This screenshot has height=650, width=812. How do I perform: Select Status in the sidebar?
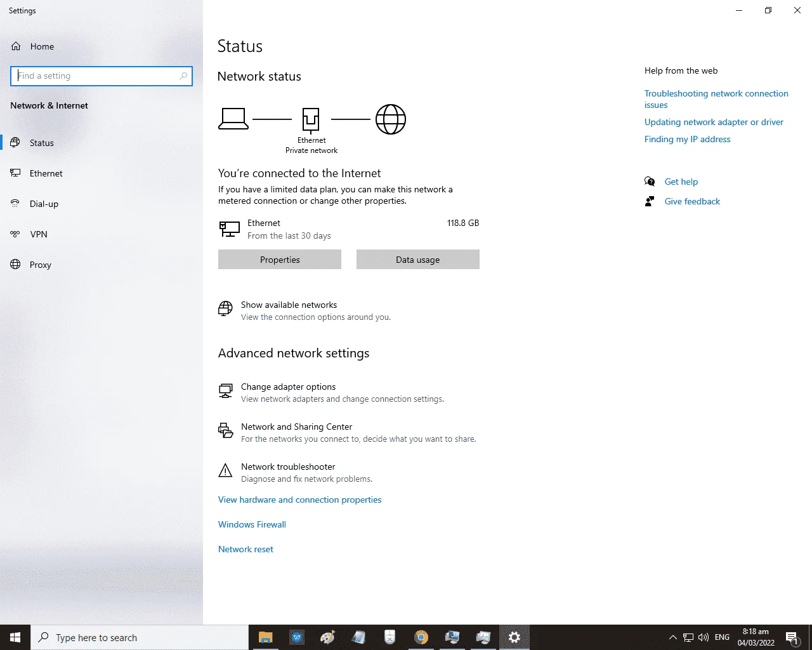click(42, 143)
